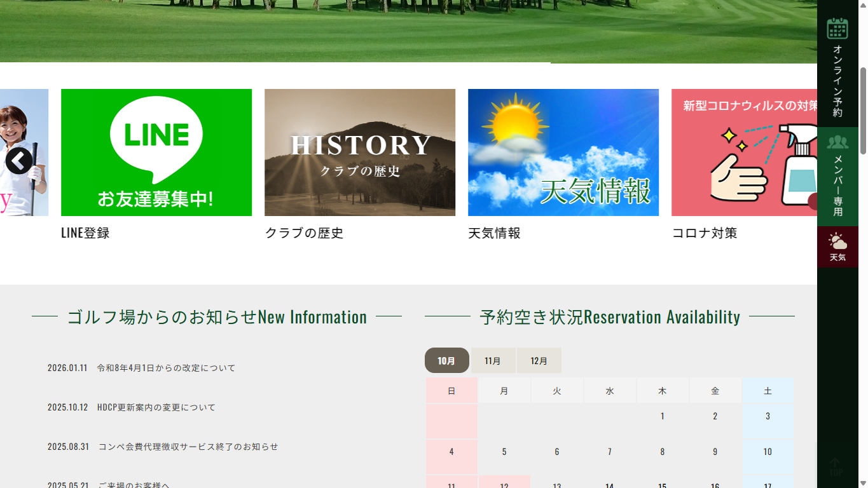The height and width of the screenshot is (488, 868).
Task: Click the 日 weekday column header
Action: pos(451,391)
